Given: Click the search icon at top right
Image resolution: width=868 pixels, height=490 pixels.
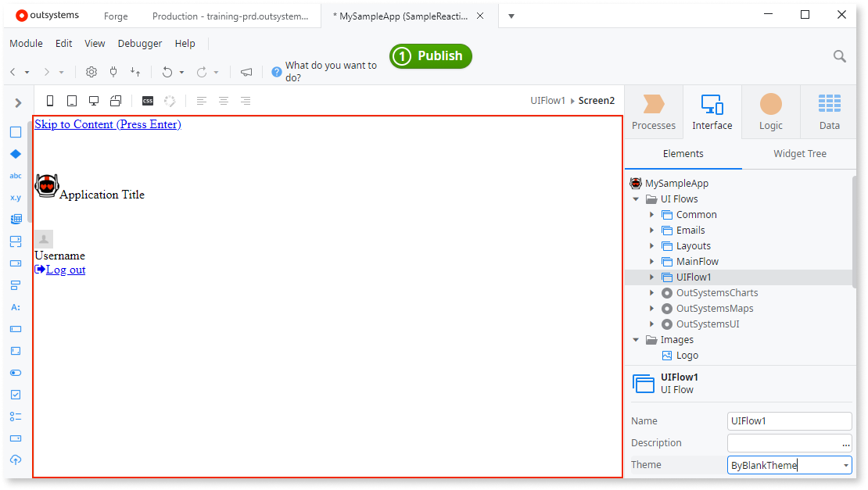Looking at the screenshot, I should point(839,56).
